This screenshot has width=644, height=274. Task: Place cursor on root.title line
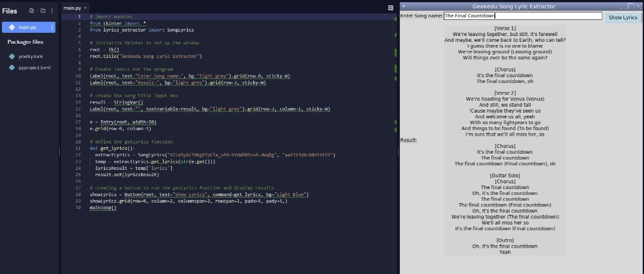pyautogui.click(x=146, y=56)
